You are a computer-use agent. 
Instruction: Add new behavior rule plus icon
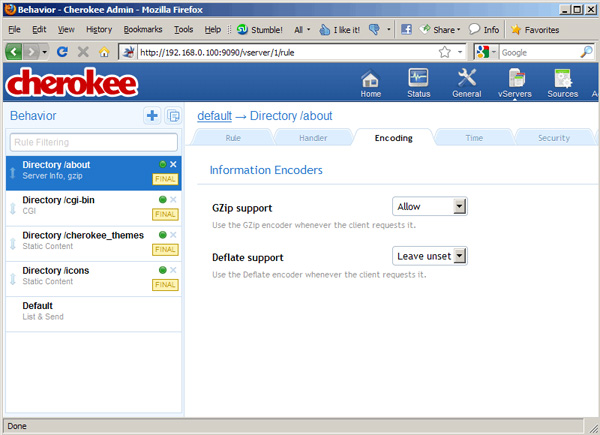(x=152, y=116)
